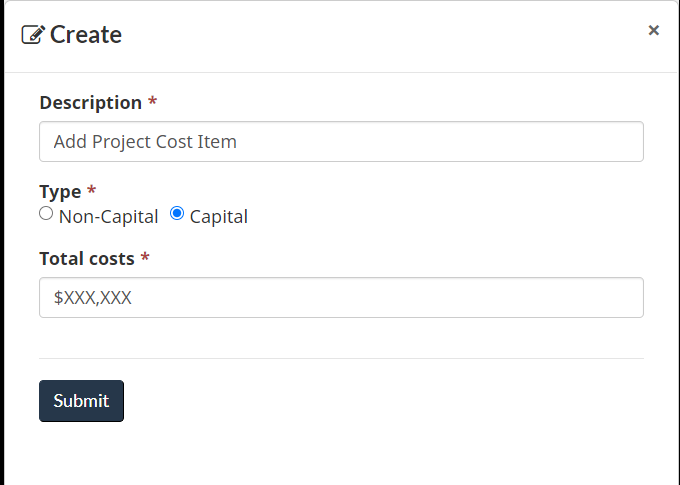Click the "Capital" option label text
This screenshot has height=485, width=680.
point(218,216)
